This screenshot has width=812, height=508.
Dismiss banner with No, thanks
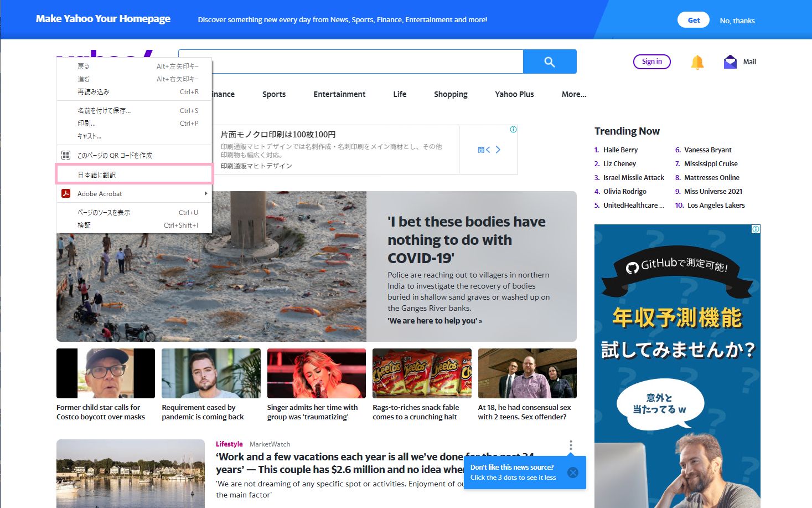tap(737, 20)
